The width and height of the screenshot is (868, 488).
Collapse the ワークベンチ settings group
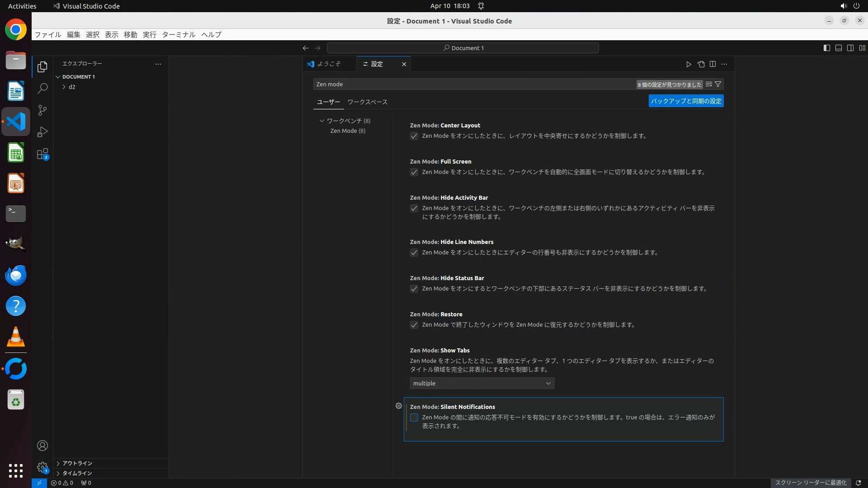click(322, 121)
